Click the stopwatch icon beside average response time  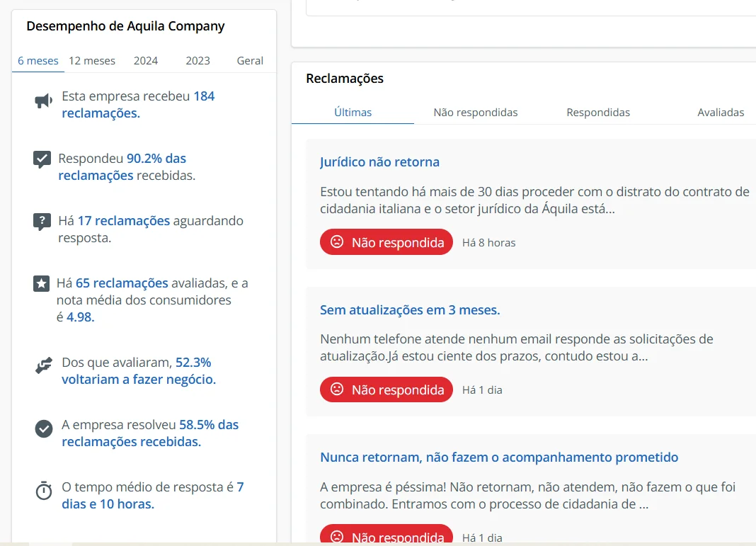pyautogui.click(x=44, y=491)
